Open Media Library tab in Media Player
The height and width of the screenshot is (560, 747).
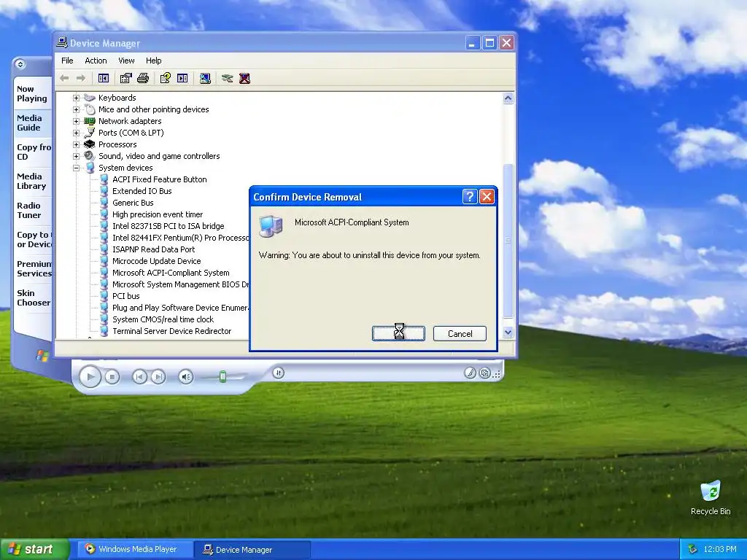(x=32, y=181)
